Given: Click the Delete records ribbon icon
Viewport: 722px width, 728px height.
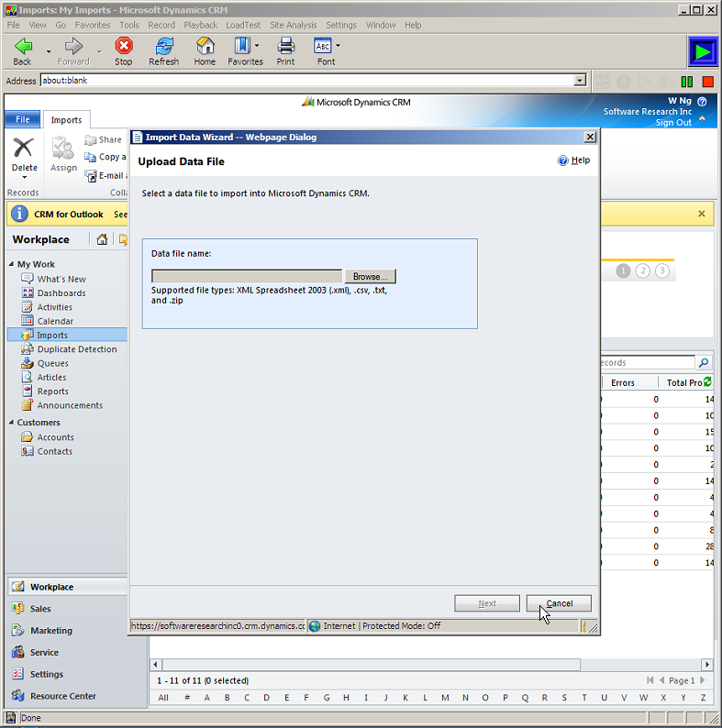Looking at the screenshot, I should (x=23, y=149).
